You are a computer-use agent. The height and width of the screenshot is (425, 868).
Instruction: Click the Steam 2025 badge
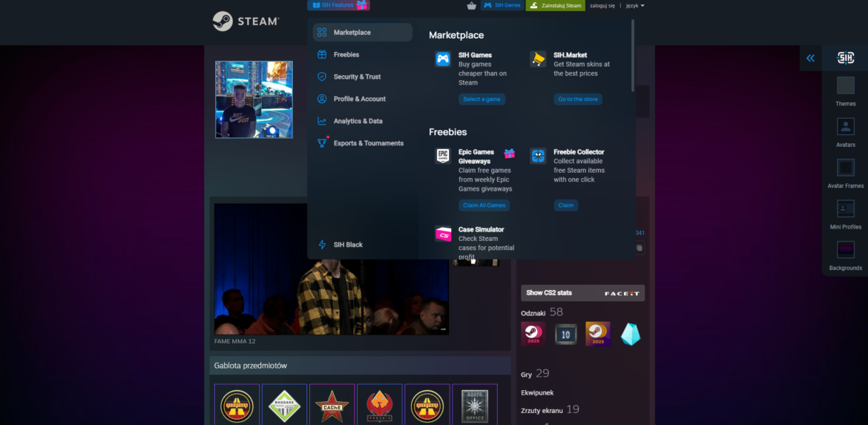coord(533,334)
